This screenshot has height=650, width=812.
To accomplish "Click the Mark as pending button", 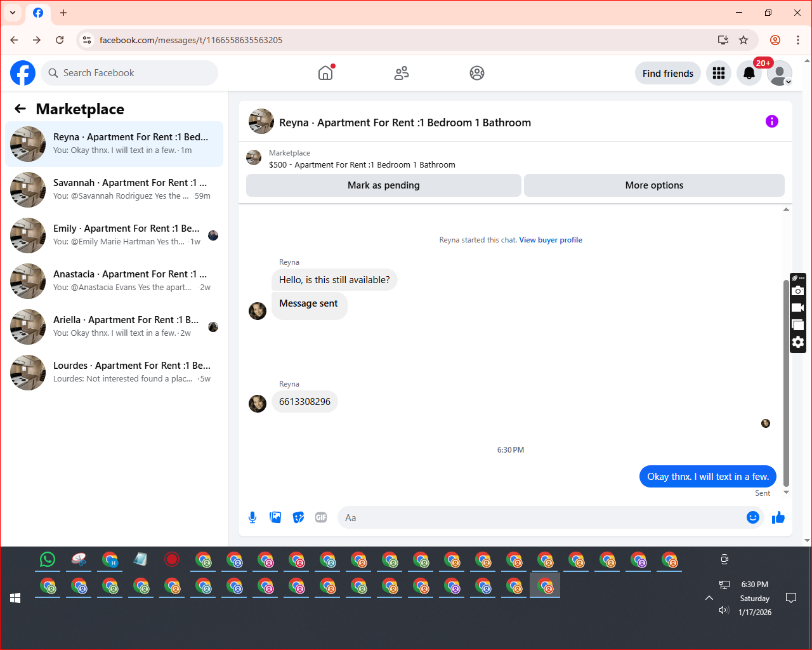I will pos(384,185).
